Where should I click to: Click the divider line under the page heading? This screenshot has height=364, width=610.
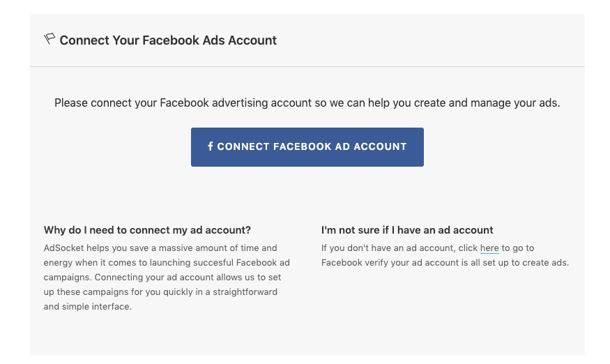(307, 67)
